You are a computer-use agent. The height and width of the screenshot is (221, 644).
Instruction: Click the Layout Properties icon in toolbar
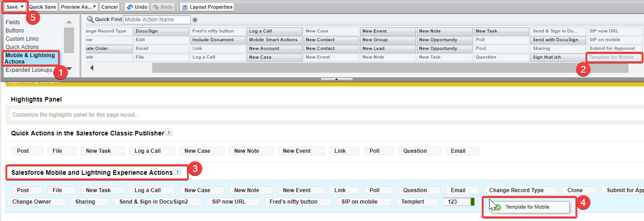click(185, 7)
